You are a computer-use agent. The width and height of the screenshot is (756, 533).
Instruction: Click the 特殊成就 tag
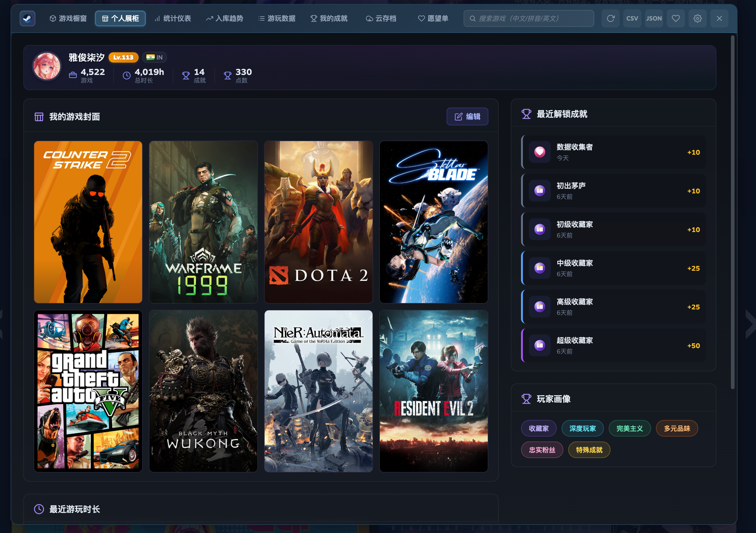(x=589, y=450)
